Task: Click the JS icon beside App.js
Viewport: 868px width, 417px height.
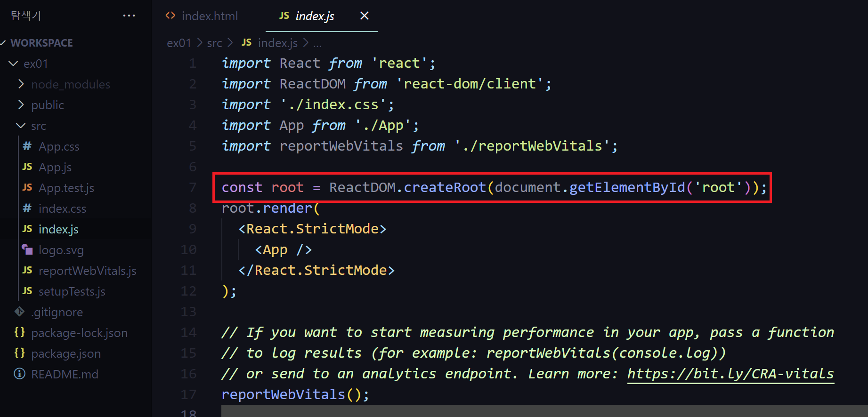Action: point(27,167)
